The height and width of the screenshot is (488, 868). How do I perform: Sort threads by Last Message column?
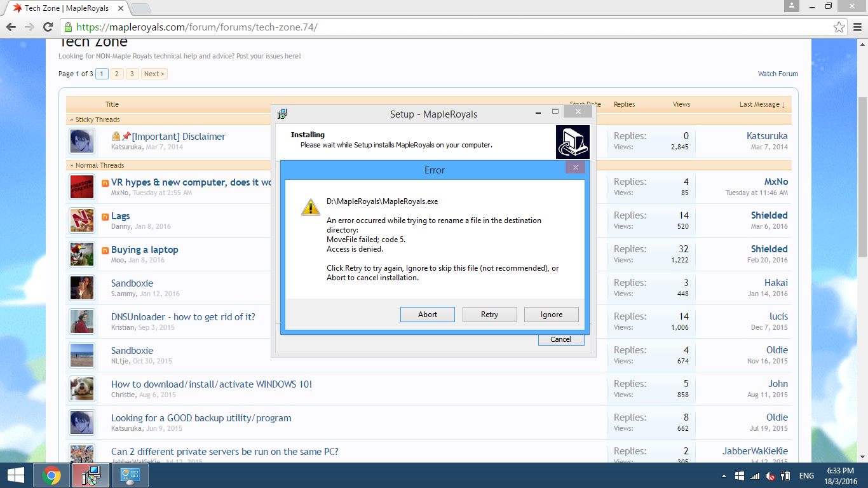[761, 104]
